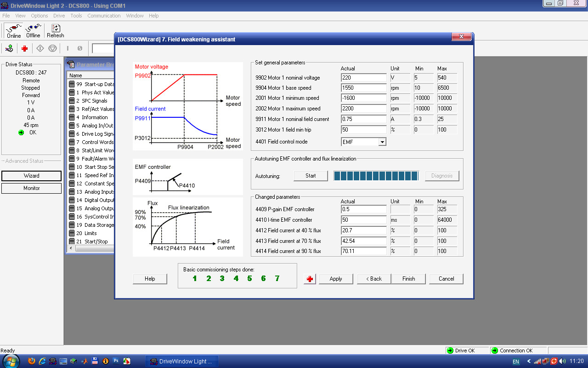Click the Motor 1 nominal voltage field
This screenshot has width=588, height=368.
(x=364, y=78)
